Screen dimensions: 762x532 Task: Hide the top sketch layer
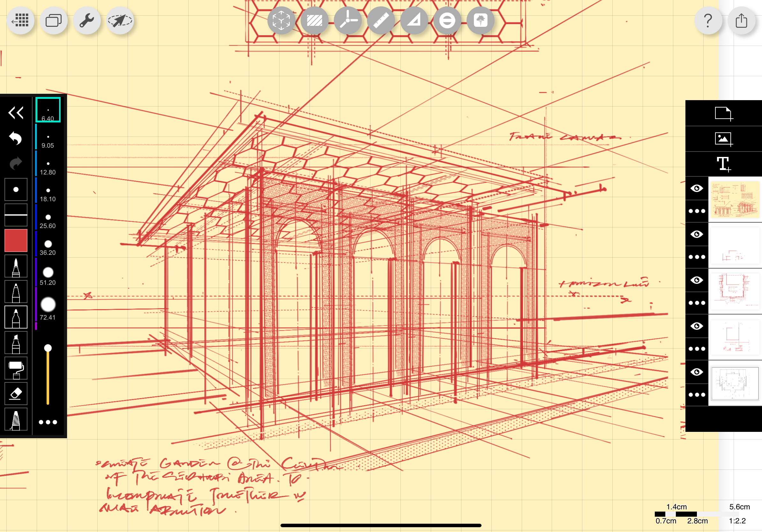click(697, 188)
